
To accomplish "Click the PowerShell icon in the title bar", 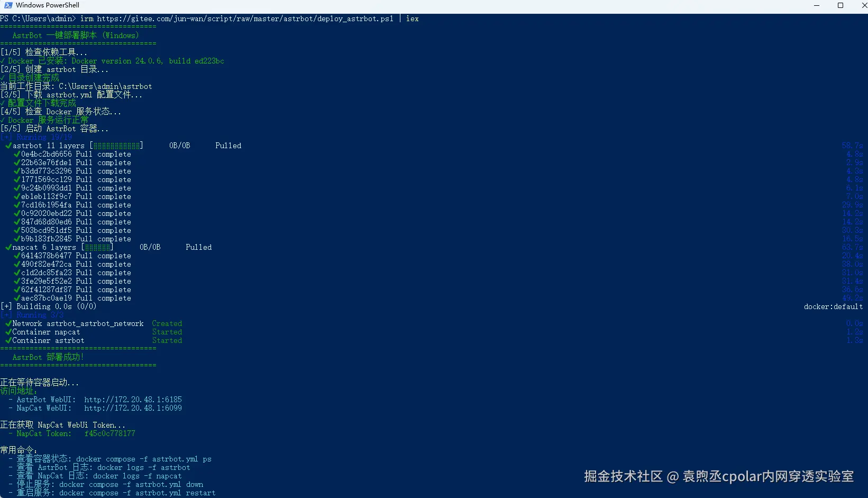I will pyautogui.click(x=8, y=5).
